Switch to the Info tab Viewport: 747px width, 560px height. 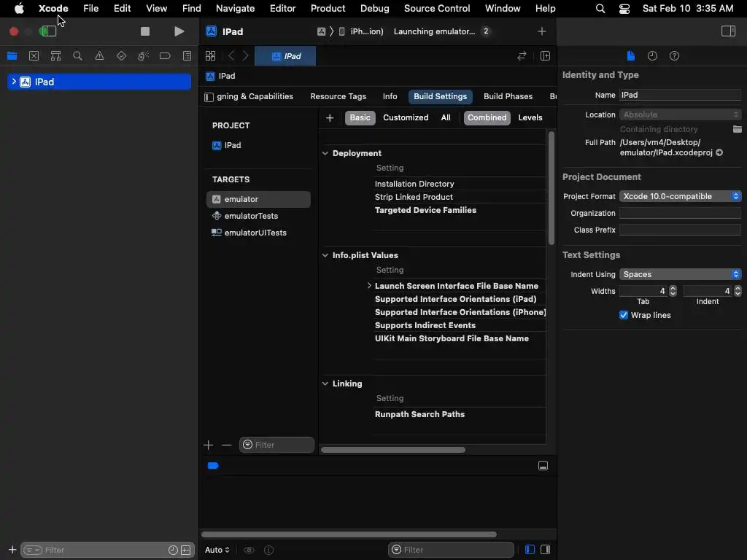point(390,96)
